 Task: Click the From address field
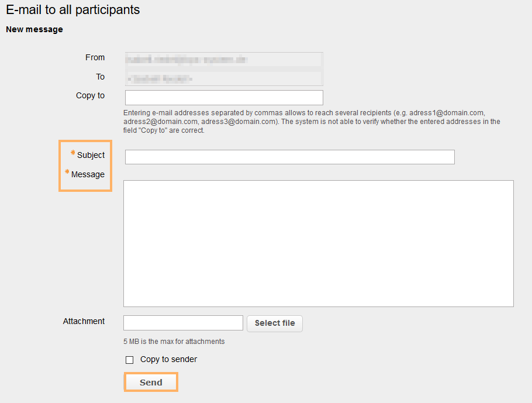click(x=223, y=58)
